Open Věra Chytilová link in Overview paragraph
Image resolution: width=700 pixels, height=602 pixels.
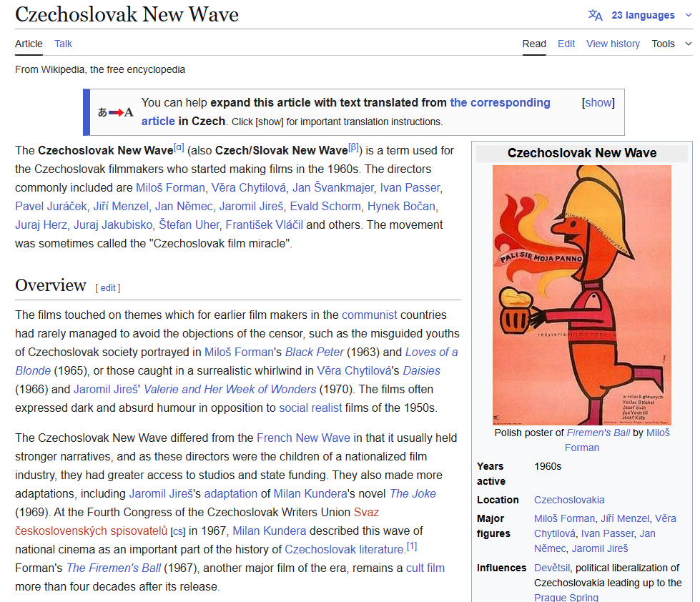click(x=355, y=371)
